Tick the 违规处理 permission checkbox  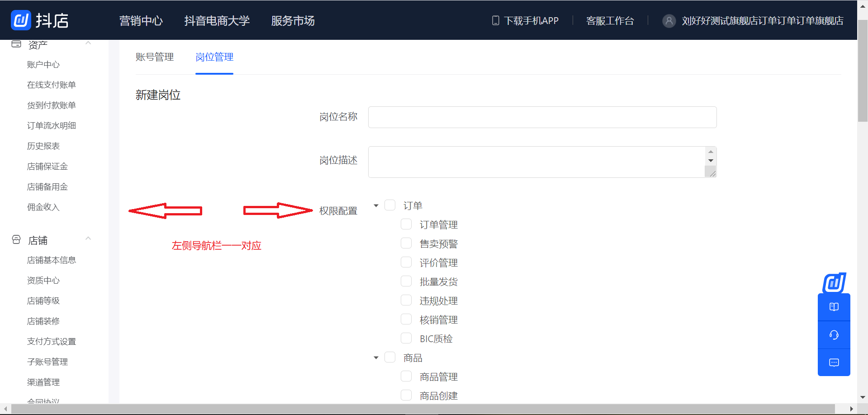(x=406, y=300)
